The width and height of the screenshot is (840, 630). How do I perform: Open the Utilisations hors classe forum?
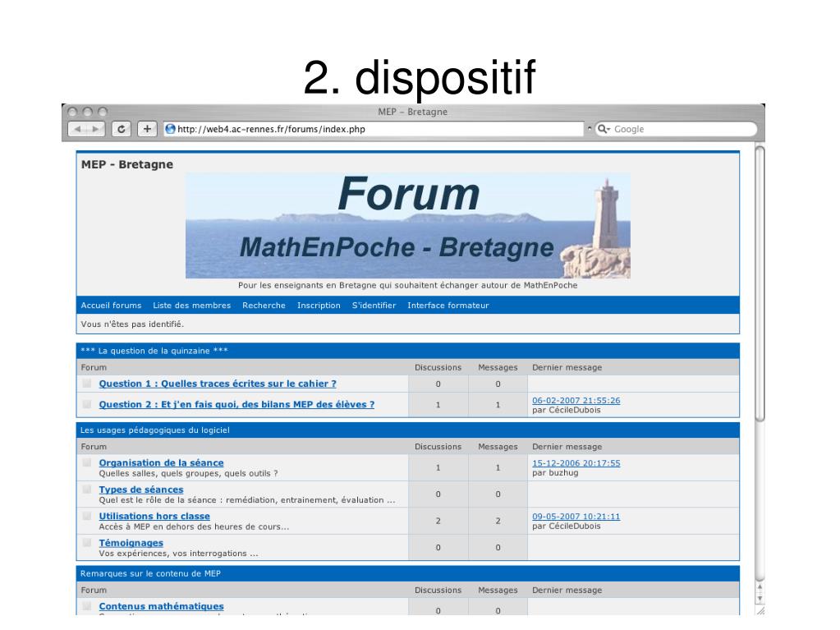click(x=154, y=517)
